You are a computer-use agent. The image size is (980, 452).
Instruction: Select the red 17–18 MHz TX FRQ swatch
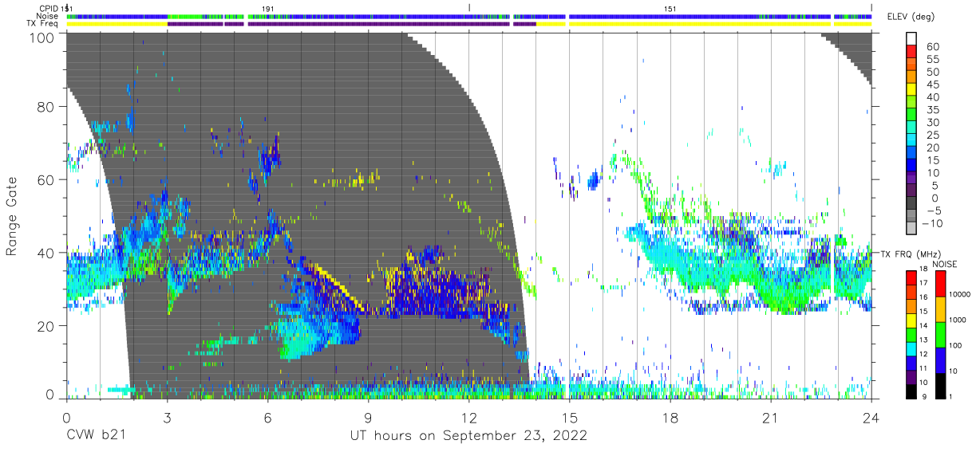point(911,277)
